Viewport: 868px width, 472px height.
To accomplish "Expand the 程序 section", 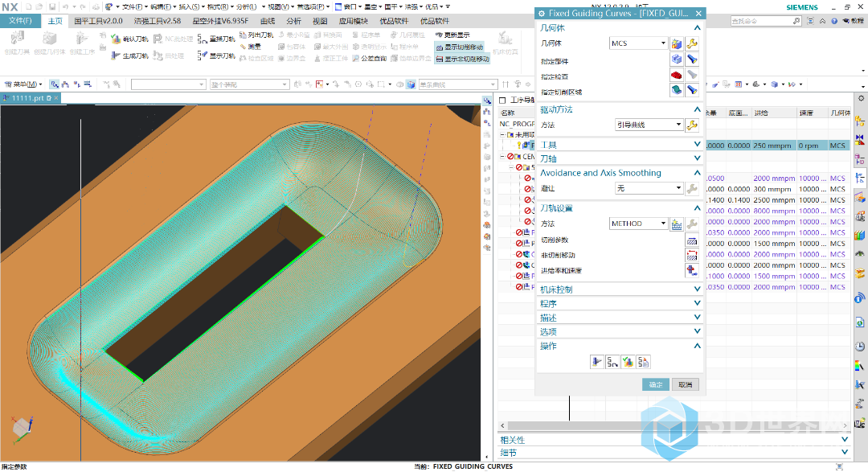I will coord(620,304).
